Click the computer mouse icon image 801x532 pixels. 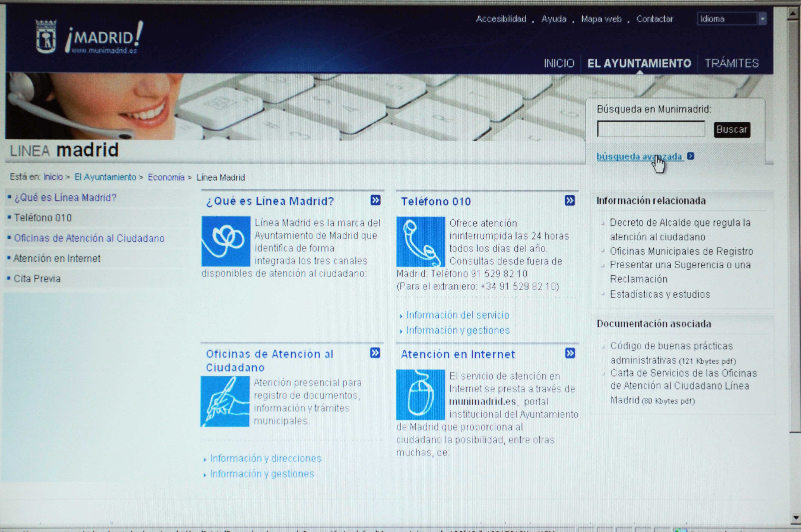pos(420,394)
